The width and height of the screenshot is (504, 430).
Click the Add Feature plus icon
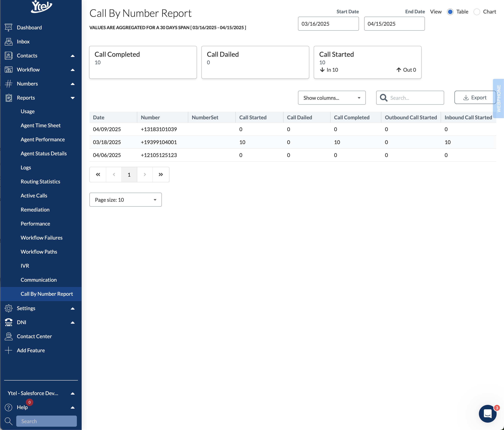(8, 350)
